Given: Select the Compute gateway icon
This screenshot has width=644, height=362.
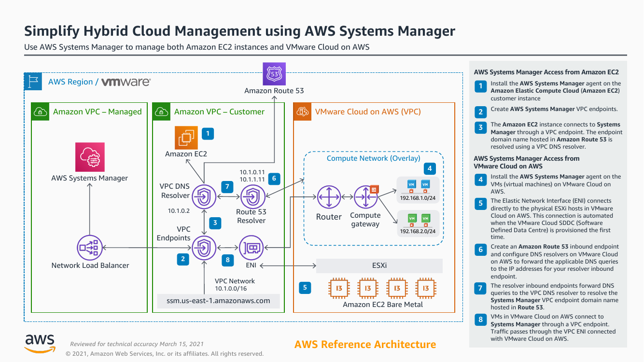Looking at the screenshot, I should click(x=366, y=197).
